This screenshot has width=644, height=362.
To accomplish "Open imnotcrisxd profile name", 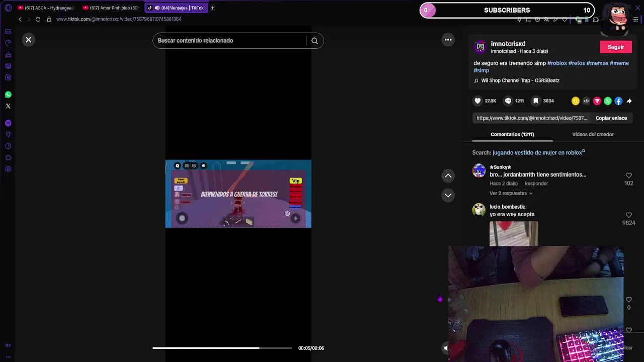I will coord(508,44).
